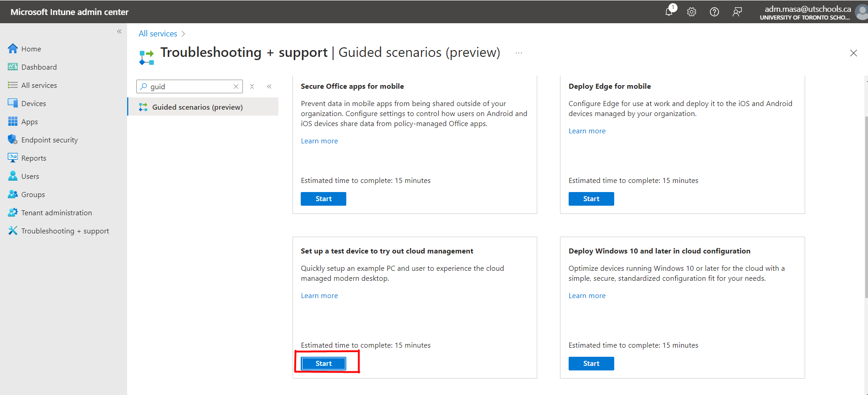Start the test device cloud management scenario
This screenshot has width=868, height=395.
[324, 364]
